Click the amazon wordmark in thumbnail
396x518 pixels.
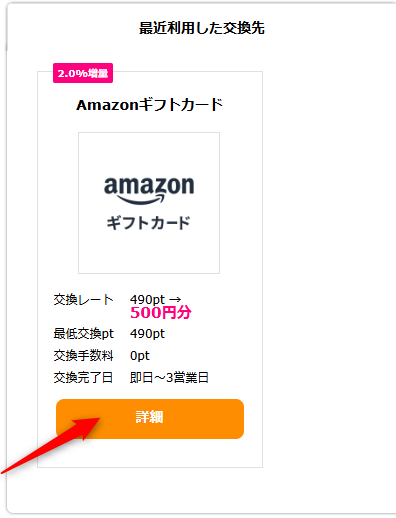pyautogui.click(x=149, y=185)
